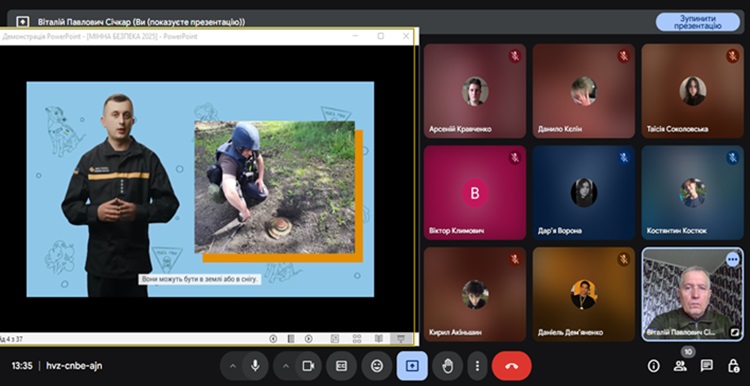Expand microphone audio settings chevron

(233, 366)
